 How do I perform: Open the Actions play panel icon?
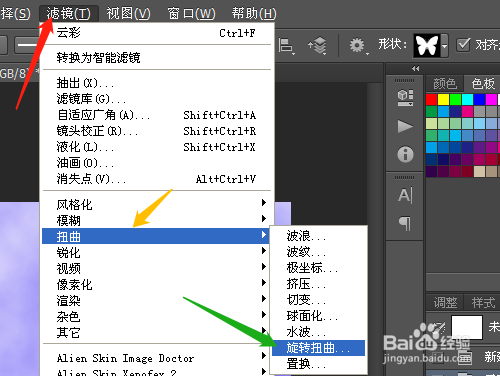[405, 127]
